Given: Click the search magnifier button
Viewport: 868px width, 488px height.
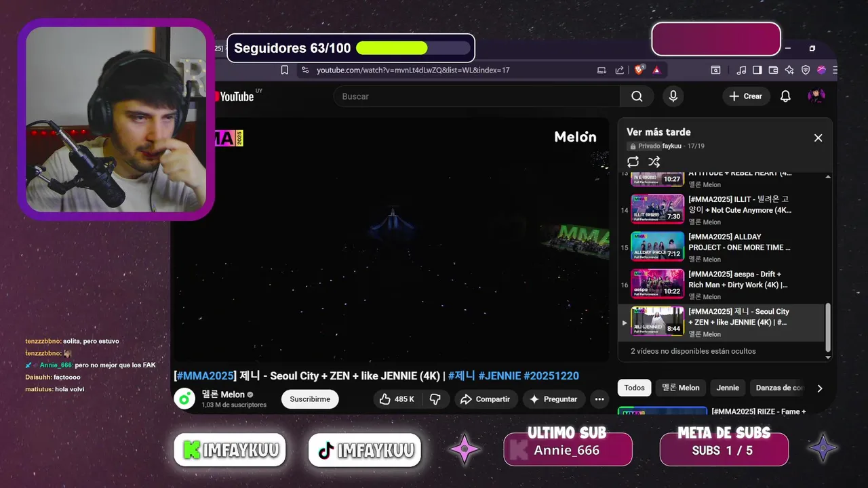Looking at the screenshot, I should tap(637, 96).
